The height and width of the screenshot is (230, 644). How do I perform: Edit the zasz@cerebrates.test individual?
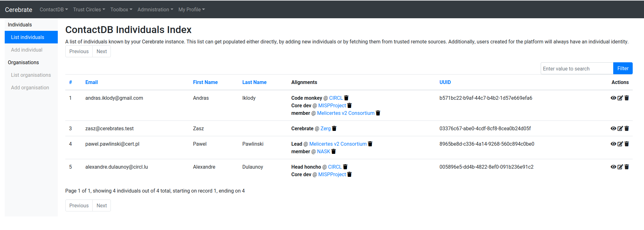(x=620, y=128)
